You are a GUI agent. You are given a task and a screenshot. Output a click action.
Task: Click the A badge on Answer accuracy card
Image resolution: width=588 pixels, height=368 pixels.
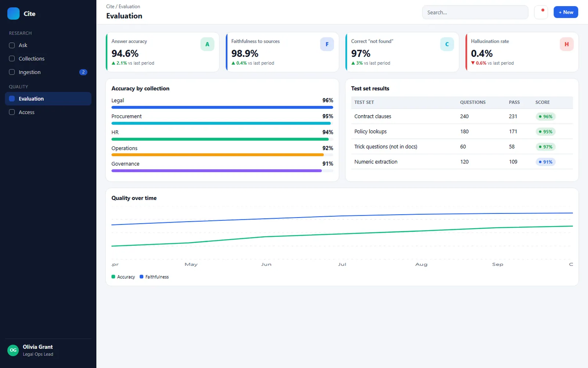coord(207,44)
